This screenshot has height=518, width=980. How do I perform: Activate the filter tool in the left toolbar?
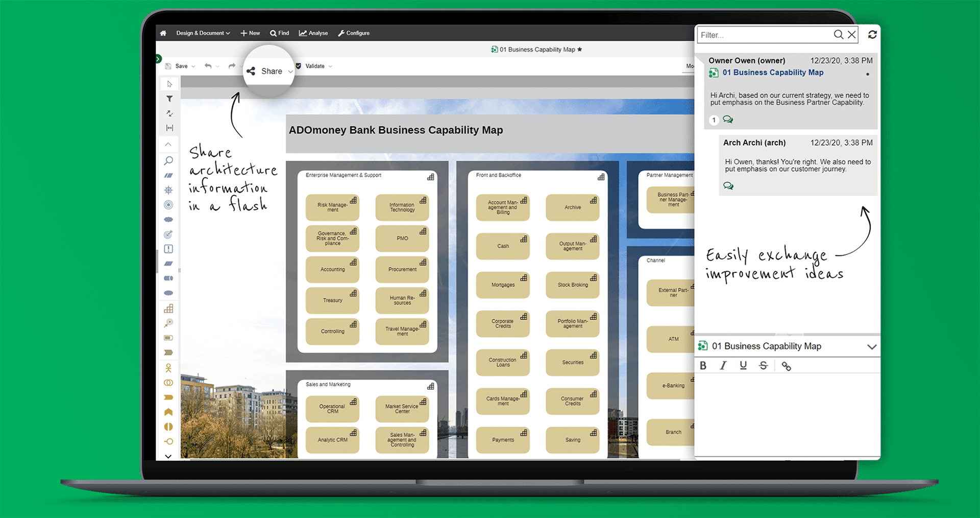point(169,99)
